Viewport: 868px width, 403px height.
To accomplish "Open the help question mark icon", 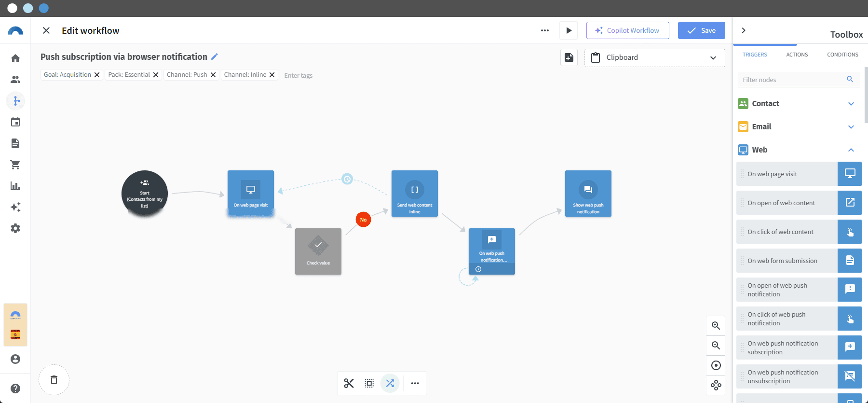I will pos(15,389).
